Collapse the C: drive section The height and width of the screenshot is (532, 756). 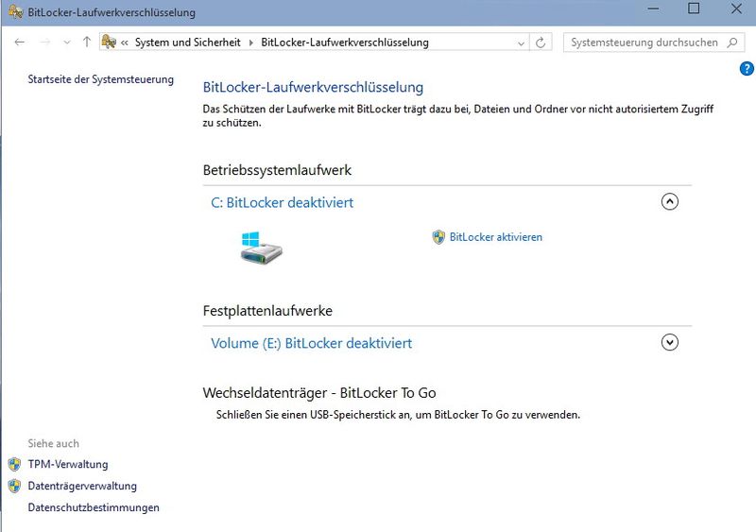[670, 201]
